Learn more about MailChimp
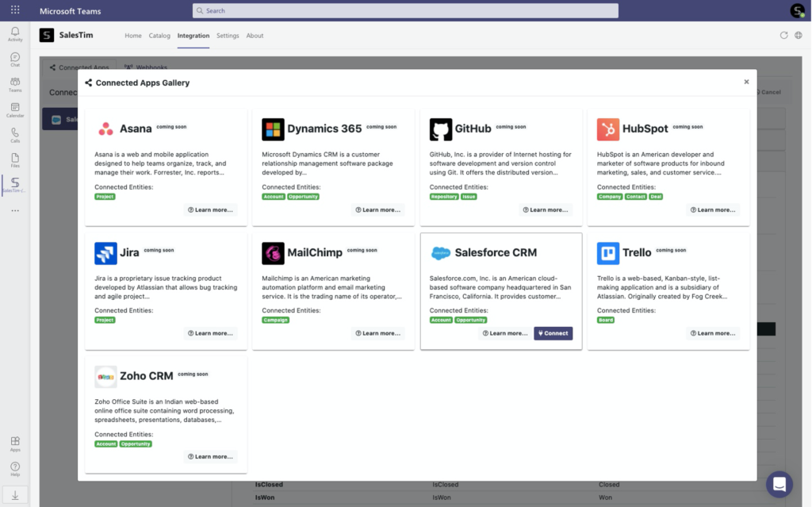The width and height of the screenshot is (812, 507). [x=377, y=333]
